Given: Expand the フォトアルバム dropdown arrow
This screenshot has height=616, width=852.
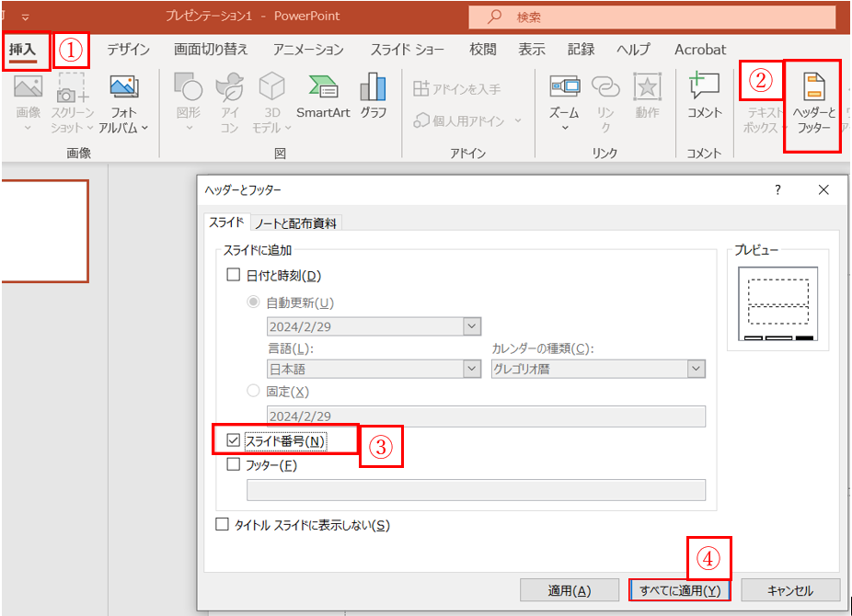Looking at the screenshot, I should click(x=144, y=128).
